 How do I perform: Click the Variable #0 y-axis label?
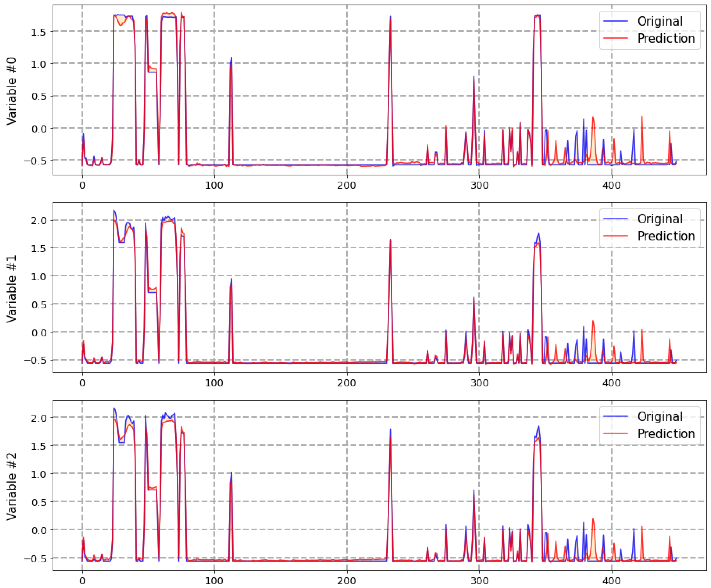[x=11, y=91]
